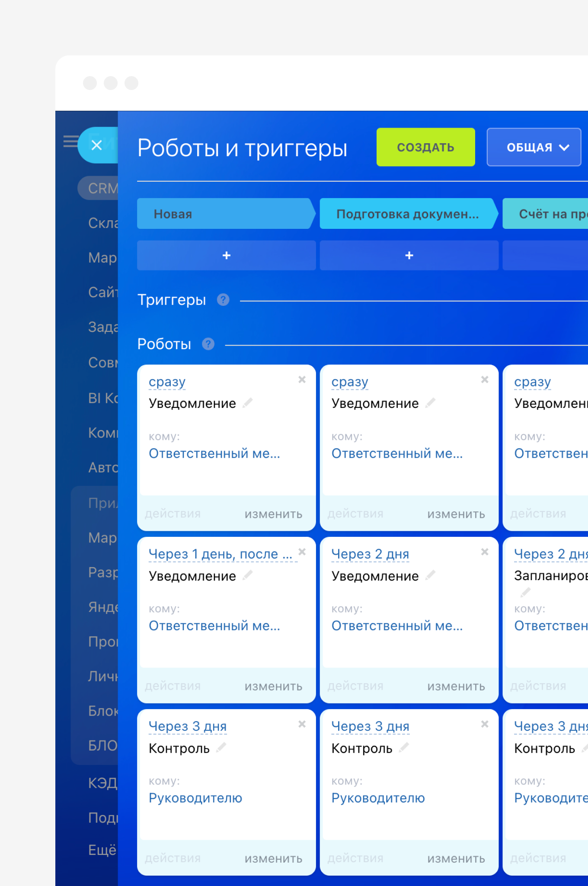This screenshot has width=588, height=886.
Task: Click изменить on Контроль robot in Новая column
Action: point(273,858)
